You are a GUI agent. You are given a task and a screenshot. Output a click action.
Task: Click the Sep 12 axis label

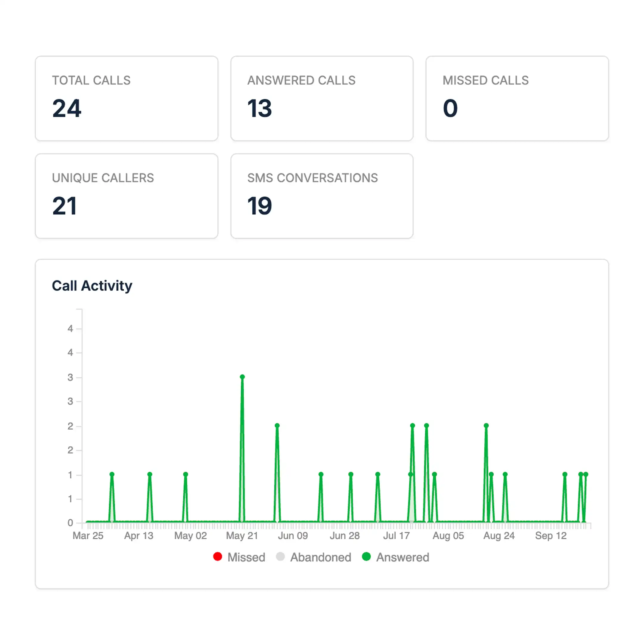[551, 536]
